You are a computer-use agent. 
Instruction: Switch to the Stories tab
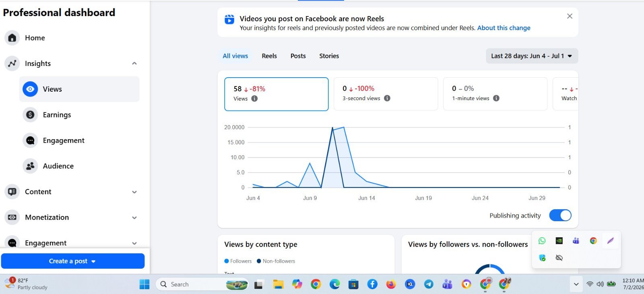(x=329, y=56)
